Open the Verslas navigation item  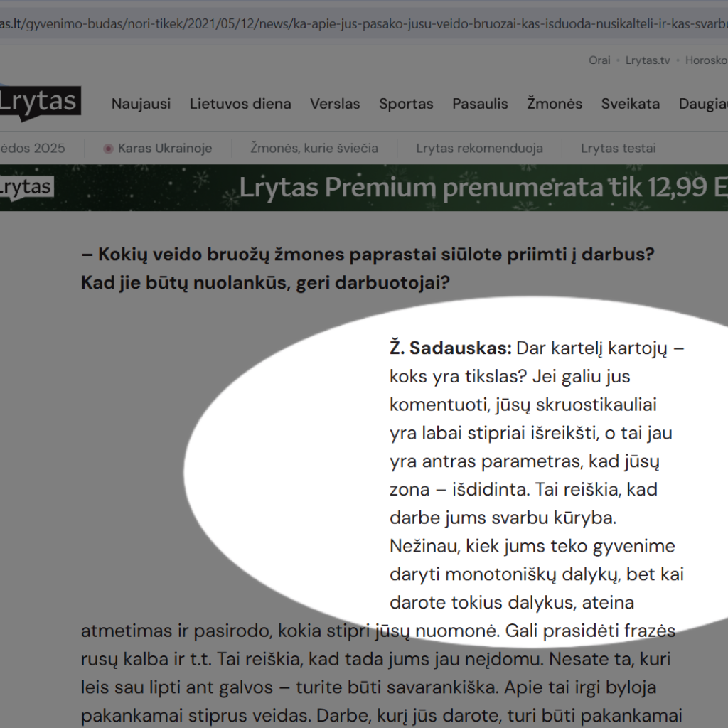point(335,104)
